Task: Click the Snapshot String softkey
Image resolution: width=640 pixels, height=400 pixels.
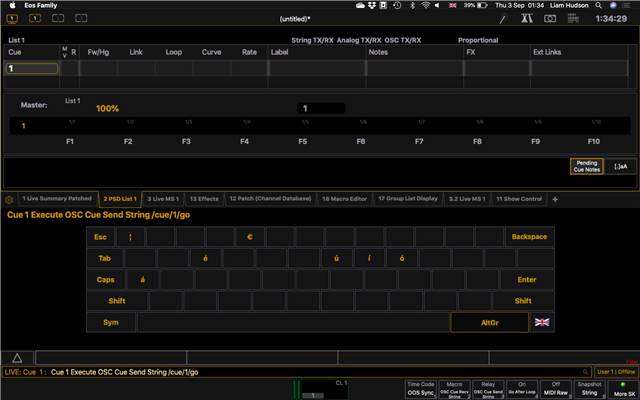Action: pyautogui.click(x=589, y=389)
